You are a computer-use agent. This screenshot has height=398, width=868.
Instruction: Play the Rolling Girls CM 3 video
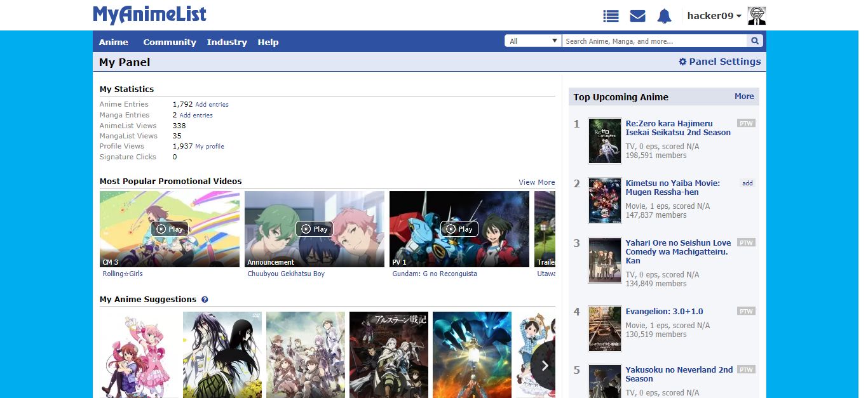(170, 229)
